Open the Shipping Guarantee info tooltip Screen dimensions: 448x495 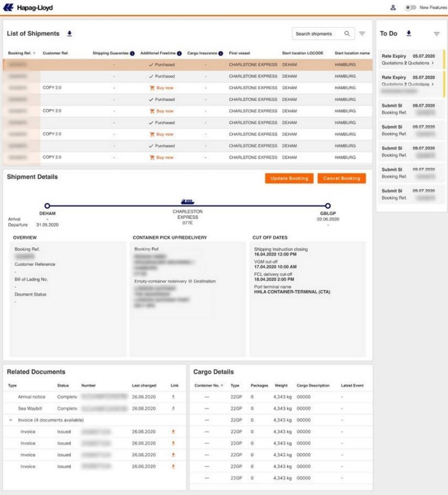(x=132, y=53)
